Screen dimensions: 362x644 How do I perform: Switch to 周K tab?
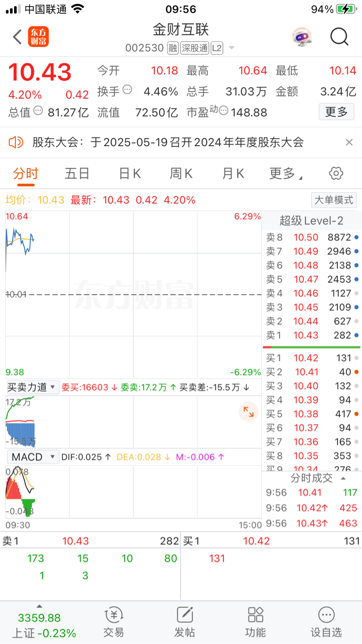tap(181, 174)
